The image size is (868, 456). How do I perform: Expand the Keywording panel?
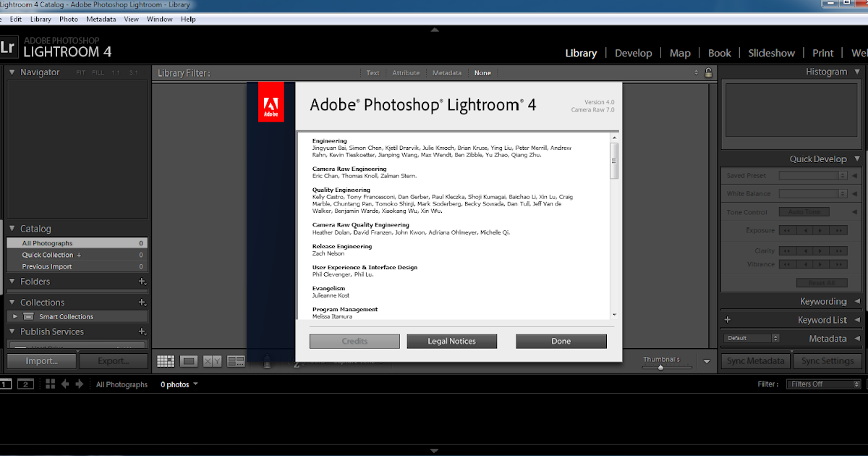pyautogui.click(x=857, y=302)
